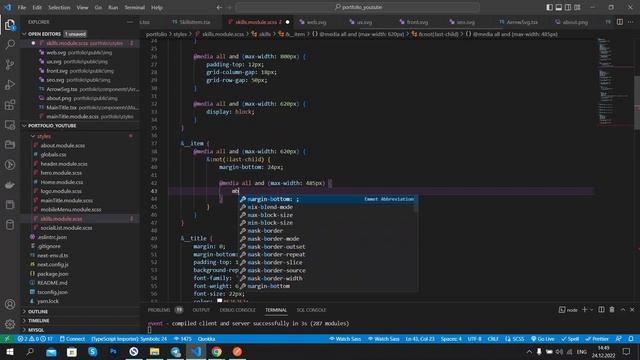The width and height of the screenshot is (640, 360).
Task: Click the portfolio_youtube command center search
Action: [358, 7]
